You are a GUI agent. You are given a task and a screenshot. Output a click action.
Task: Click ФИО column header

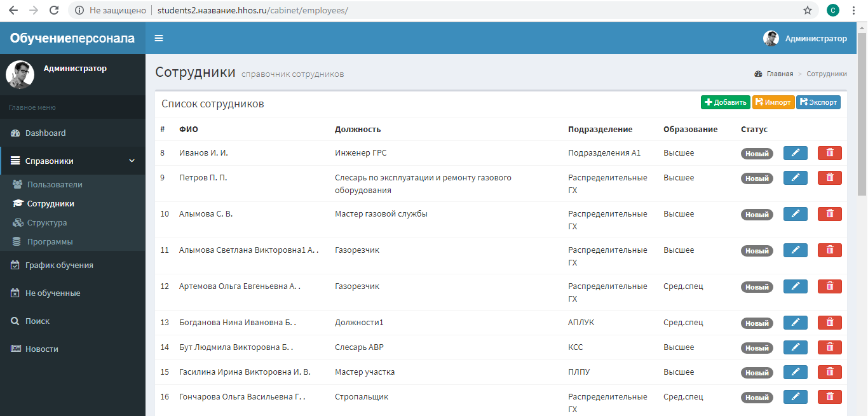(189, 129)
